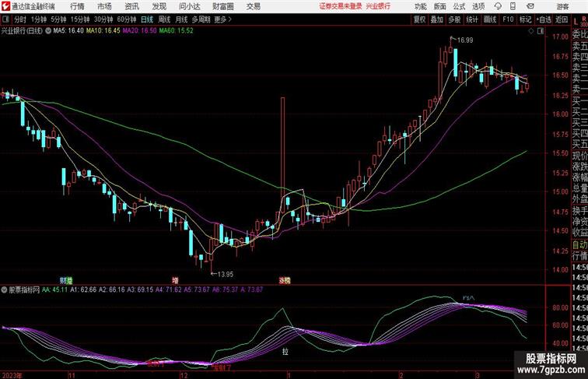This screenshot has width=588, height=379.
Task: Open the 问小达 menu
Action: [x=189, y=6]
